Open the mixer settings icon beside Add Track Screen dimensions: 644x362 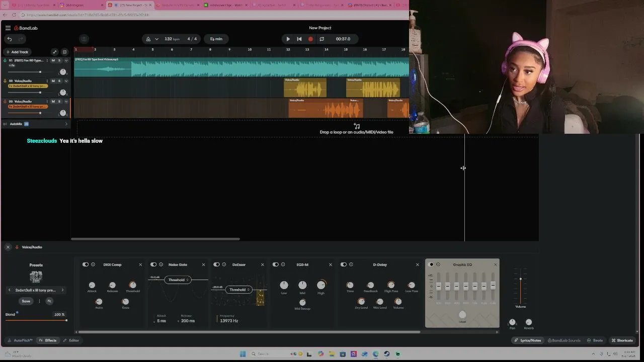pos(64,52)
